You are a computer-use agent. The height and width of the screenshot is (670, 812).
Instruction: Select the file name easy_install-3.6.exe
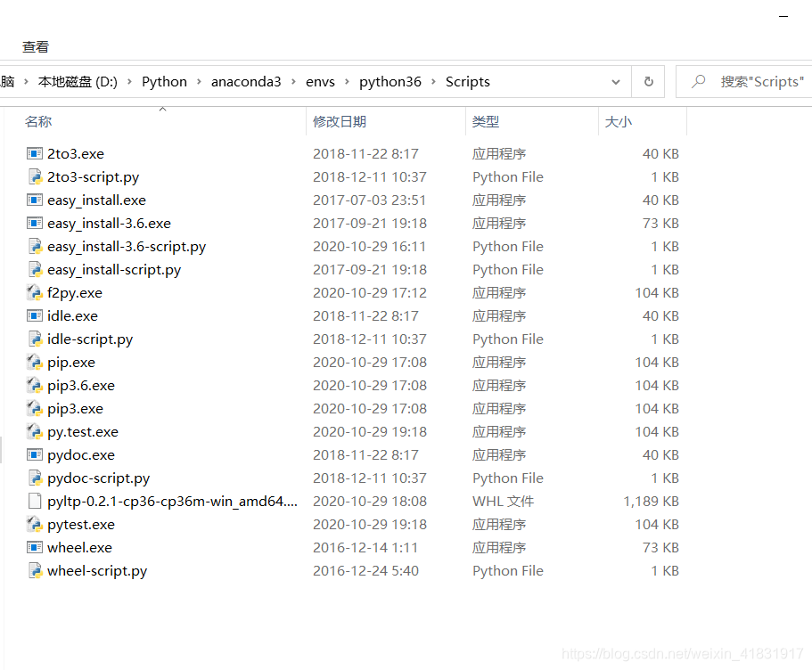pyautogui.click(x=109, y=223)
